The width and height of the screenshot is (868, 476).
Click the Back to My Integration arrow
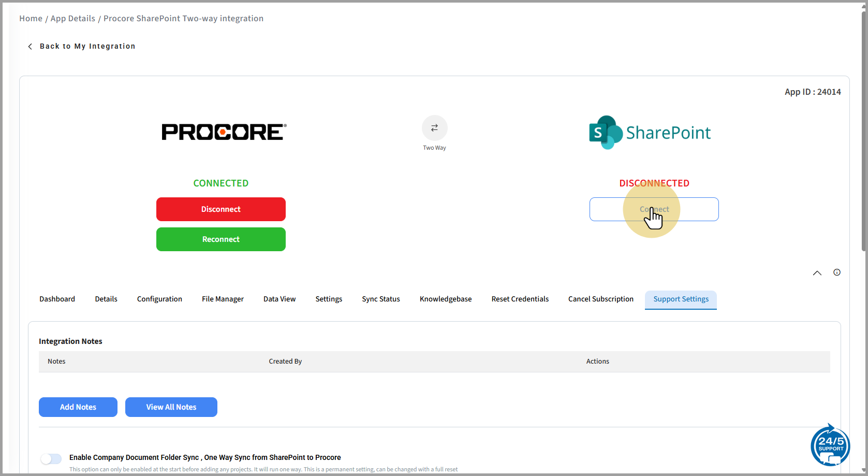pos(30,47)
